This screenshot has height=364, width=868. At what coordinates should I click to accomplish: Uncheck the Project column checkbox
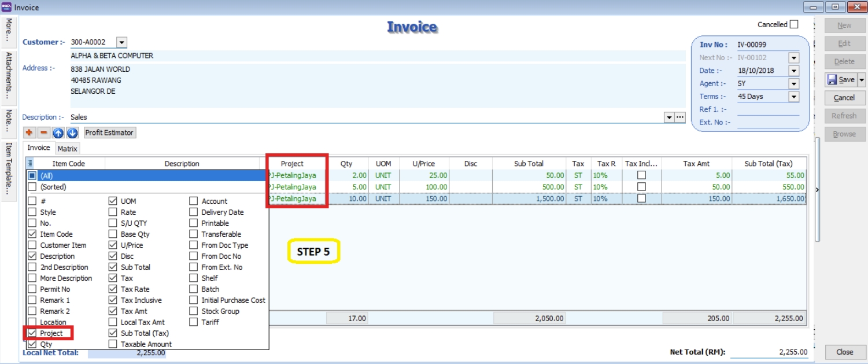[x=32, y=333]
